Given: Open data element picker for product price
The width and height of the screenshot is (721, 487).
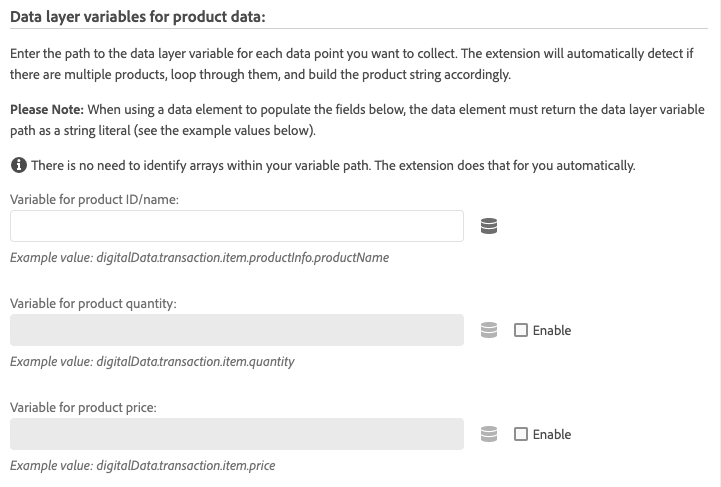Looking at the screenshot, I should (x=489, y=434).
